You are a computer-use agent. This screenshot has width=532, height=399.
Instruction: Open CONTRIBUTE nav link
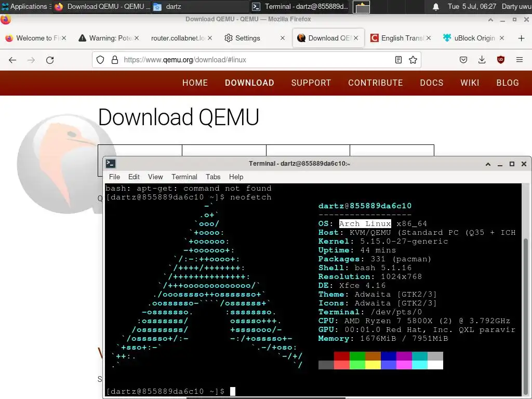coord(375,83)
